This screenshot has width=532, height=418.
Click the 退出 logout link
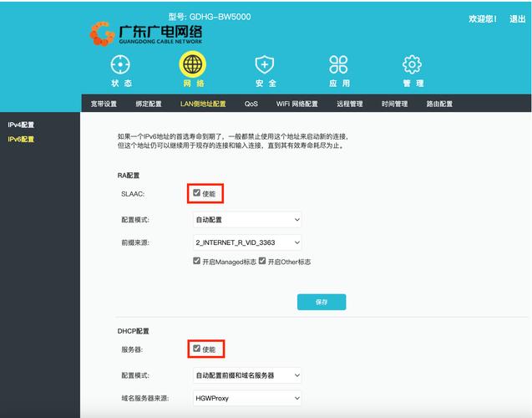[518, 19]
